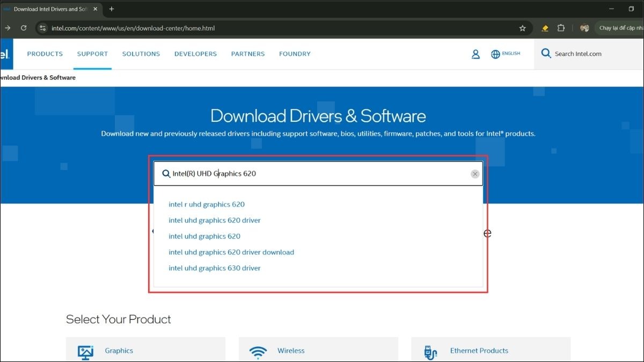The height and width of the screenshot is (362, 644).
Task: Click the site information icon in address bar
Action: tap(43, 28)
